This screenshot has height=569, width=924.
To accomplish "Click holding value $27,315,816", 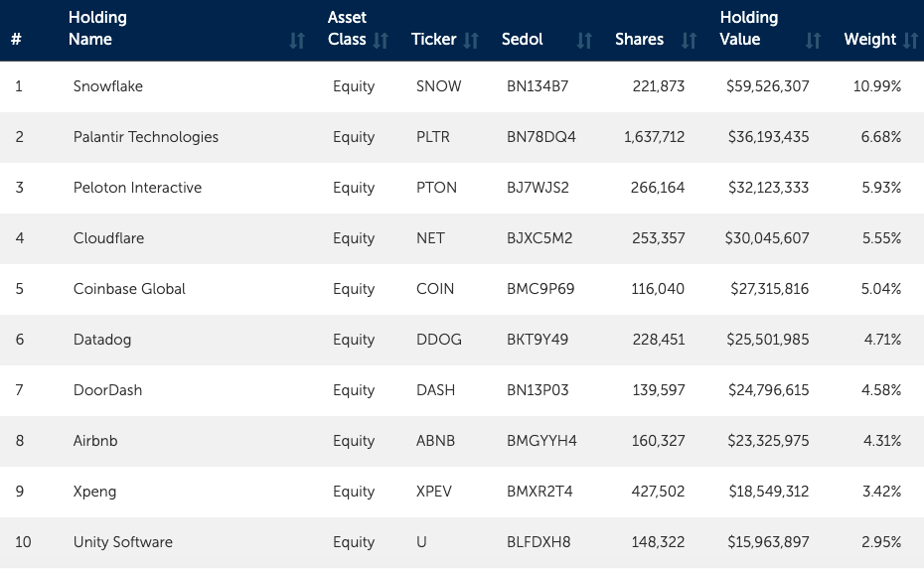I will point(770,289).
